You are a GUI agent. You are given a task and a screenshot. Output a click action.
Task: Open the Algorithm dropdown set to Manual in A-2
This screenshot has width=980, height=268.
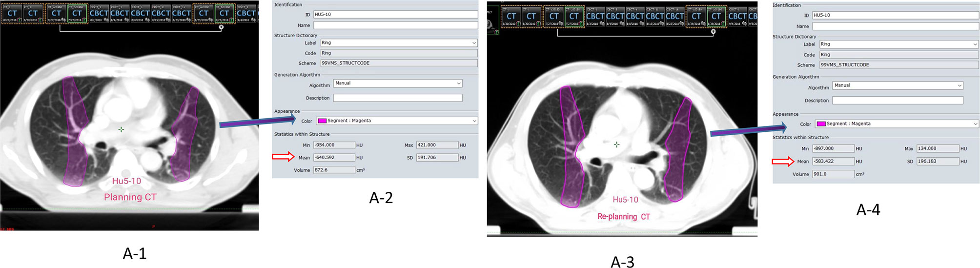398,83
